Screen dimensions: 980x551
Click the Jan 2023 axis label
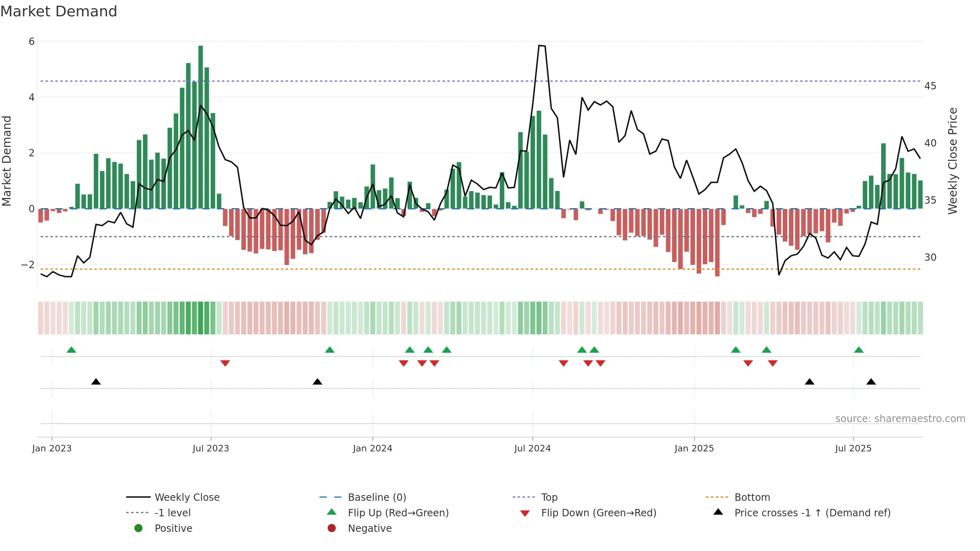52,449
